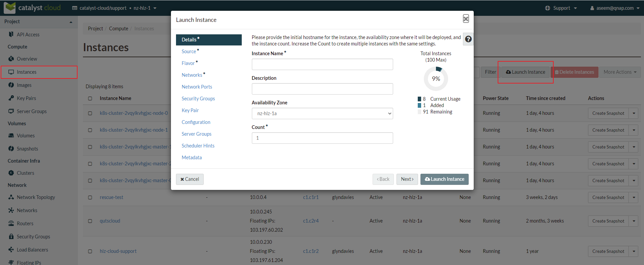
Task: Open the Security Groups wizard step
Action: [x=198, y=99]
